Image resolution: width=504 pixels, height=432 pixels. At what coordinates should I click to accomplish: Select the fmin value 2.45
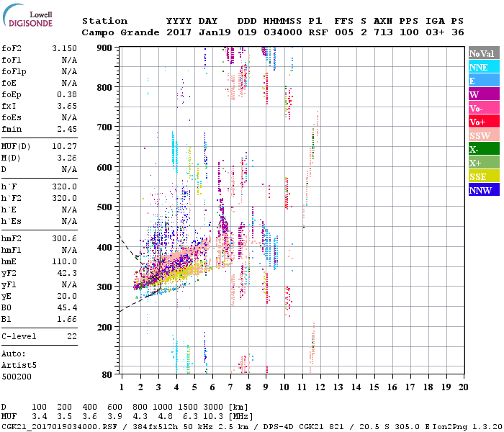(x=67, y=129)
